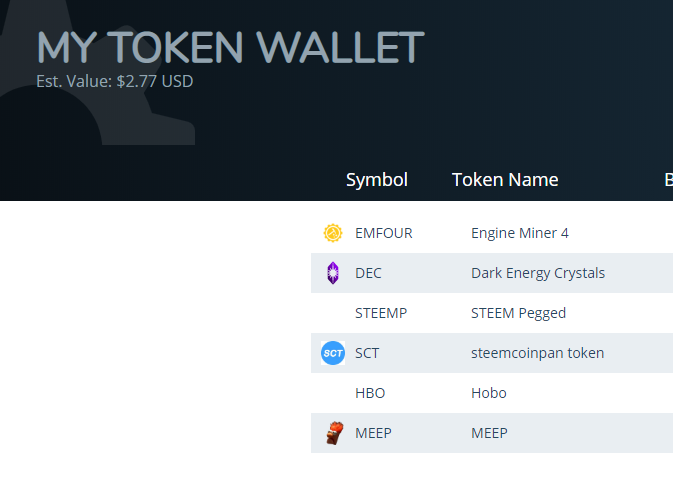The image size is (673, 489).
Task: Click the EMFOUR yellow gear token icon
Action: pyautogui.click(x=333, y=233)
